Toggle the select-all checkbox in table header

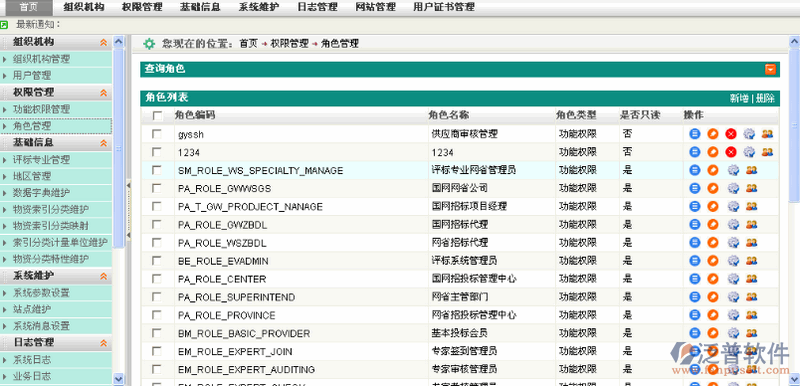pyautogui.click(x=158, y=116)
